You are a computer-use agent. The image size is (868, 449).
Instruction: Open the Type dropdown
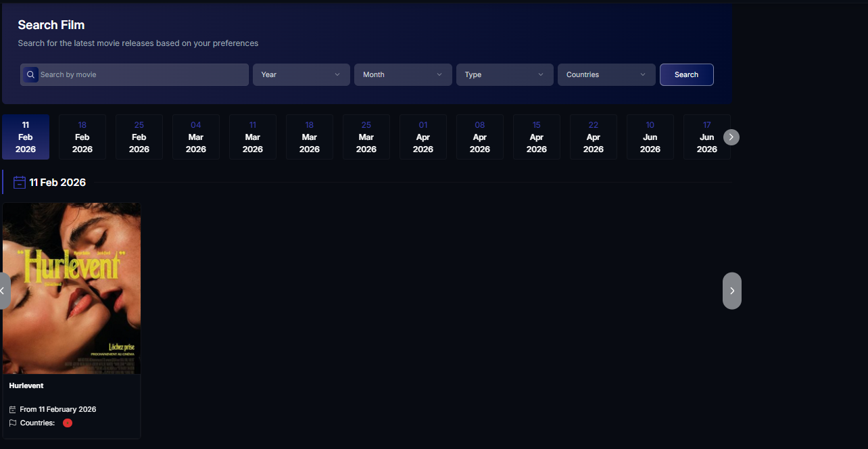coord(505,74)
